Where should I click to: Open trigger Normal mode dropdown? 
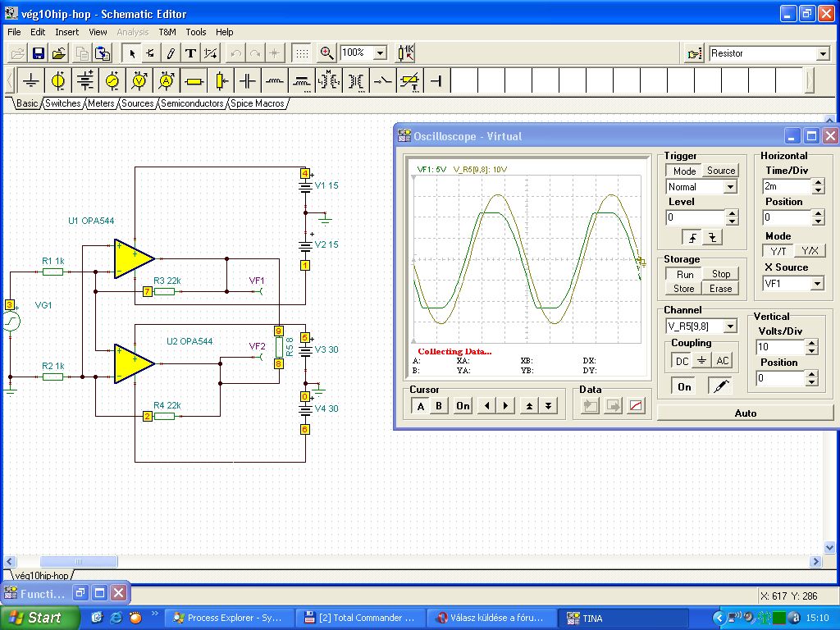pos(730,187)
